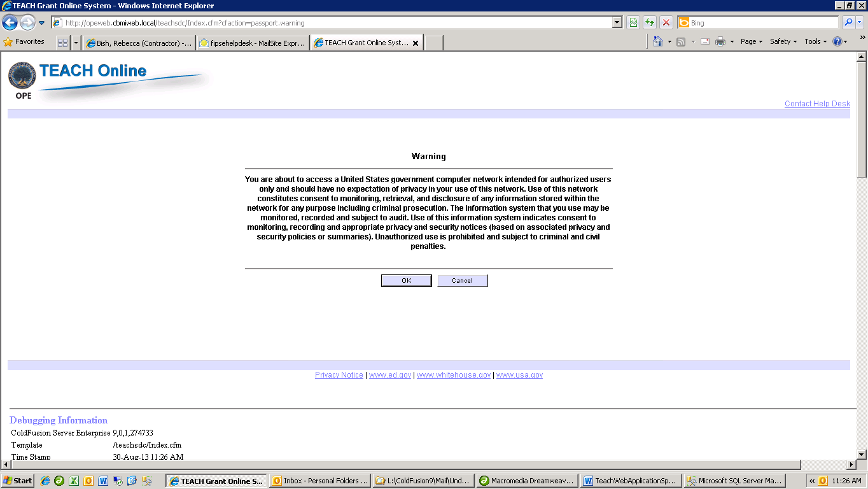Open the Page dropdown menu

coord(752,42)
